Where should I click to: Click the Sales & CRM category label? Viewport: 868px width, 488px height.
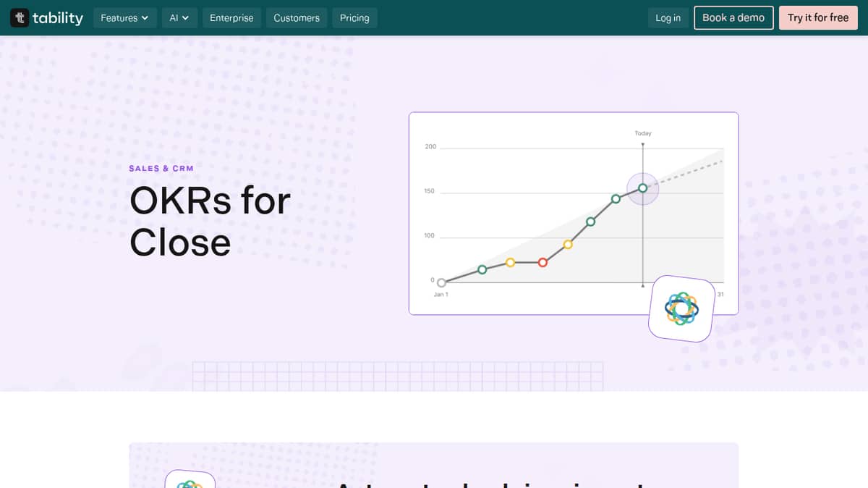[x=161, y=169]
